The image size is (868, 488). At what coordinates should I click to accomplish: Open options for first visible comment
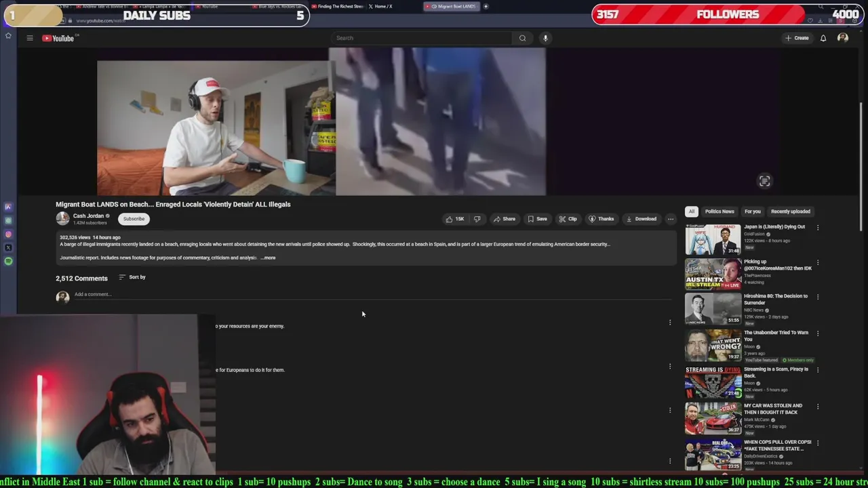(x=670, y=323)
